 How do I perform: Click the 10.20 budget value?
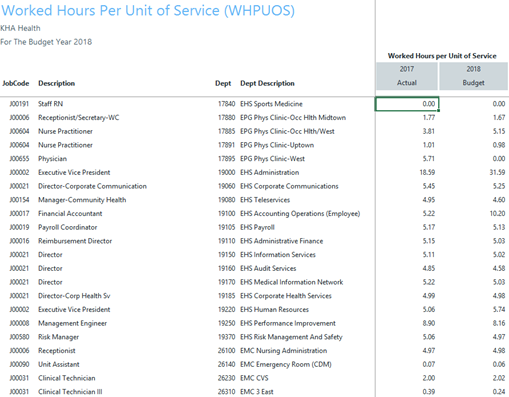[497, 213]
